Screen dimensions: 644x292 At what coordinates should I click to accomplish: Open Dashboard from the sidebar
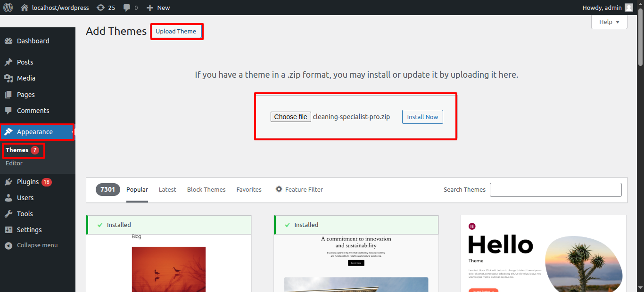coord(33,41)
